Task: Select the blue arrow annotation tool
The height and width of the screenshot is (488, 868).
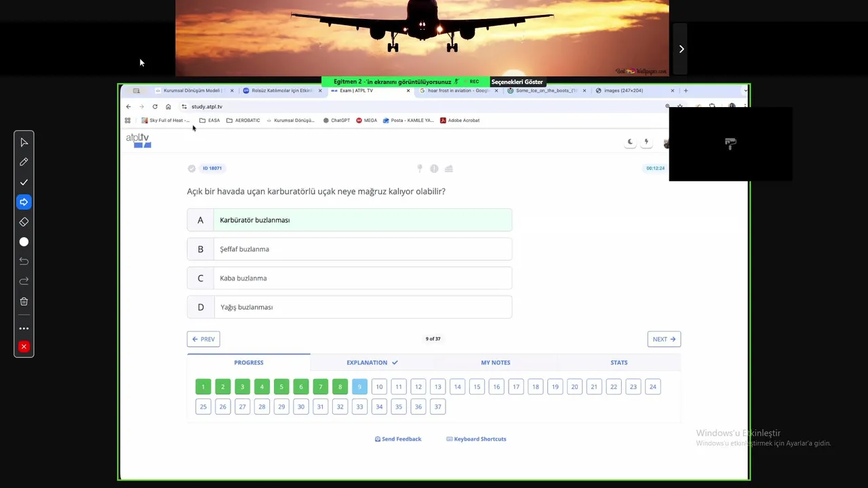Action: click(24, 202)
